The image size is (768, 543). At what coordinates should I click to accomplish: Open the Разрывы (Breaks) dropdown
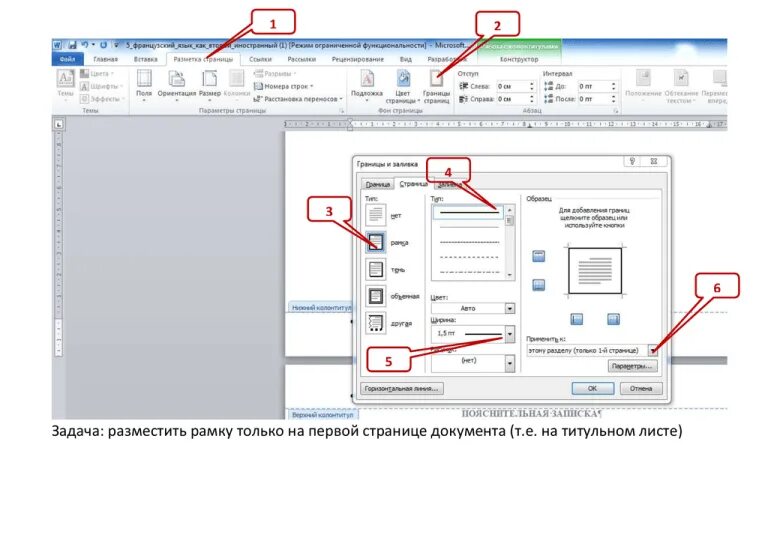coord(275,73)
